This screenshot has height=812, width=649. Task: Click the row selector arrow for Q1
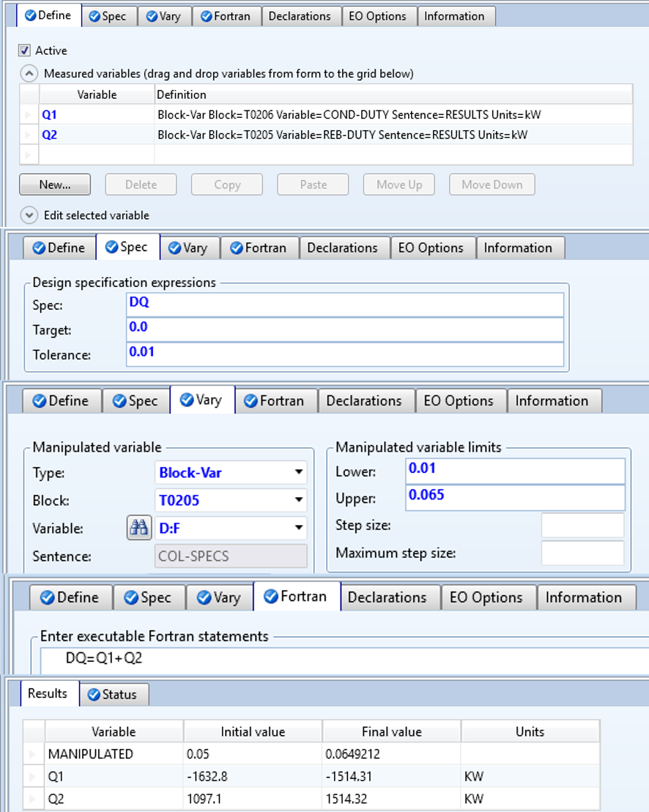coord(29,114)
